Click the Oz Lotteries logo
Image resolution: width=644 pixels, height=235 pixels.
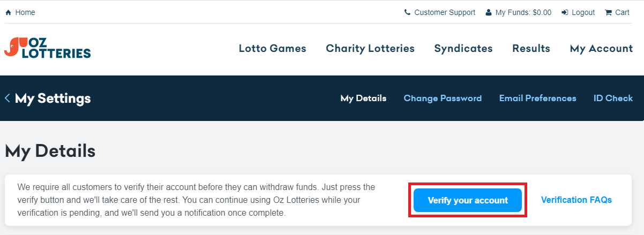(47, 48)
